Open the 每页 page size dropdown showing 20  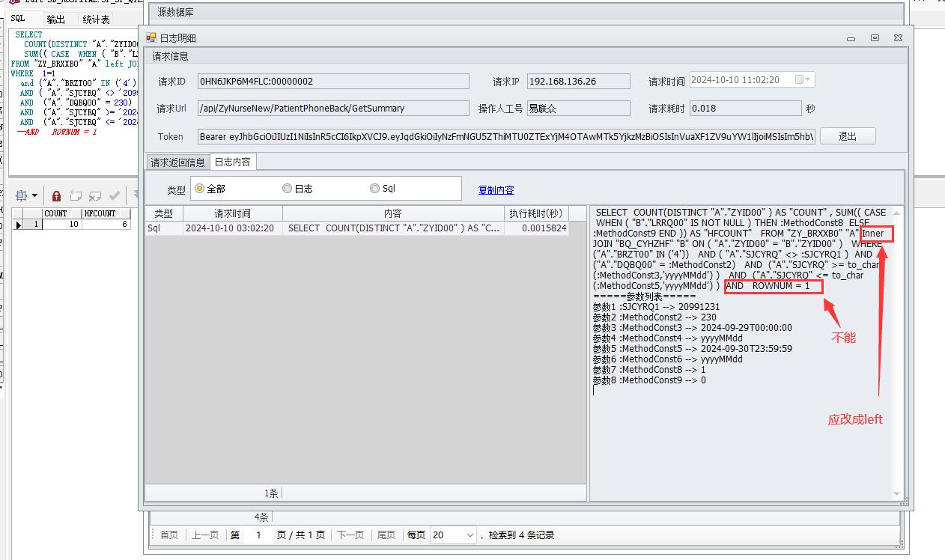tap(453, 535)
